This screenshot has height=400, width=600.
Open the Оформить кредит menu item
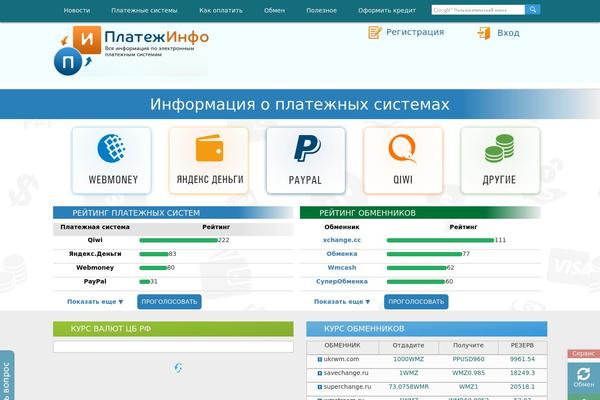[x=387, y=10]
